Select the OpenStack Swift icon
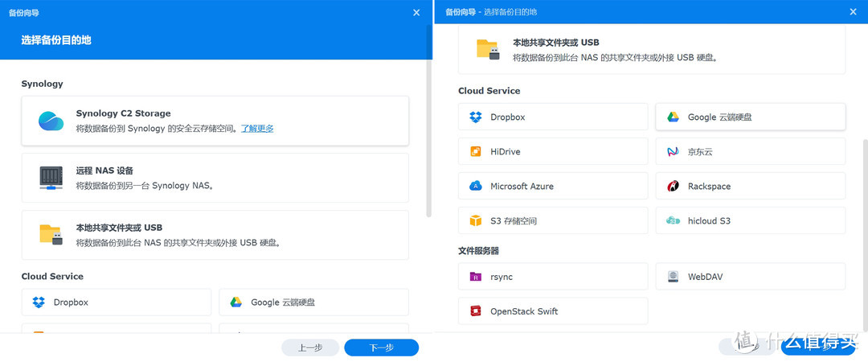Image resolution: width=868 pixels, height=362 pixels. coord(475,311)
